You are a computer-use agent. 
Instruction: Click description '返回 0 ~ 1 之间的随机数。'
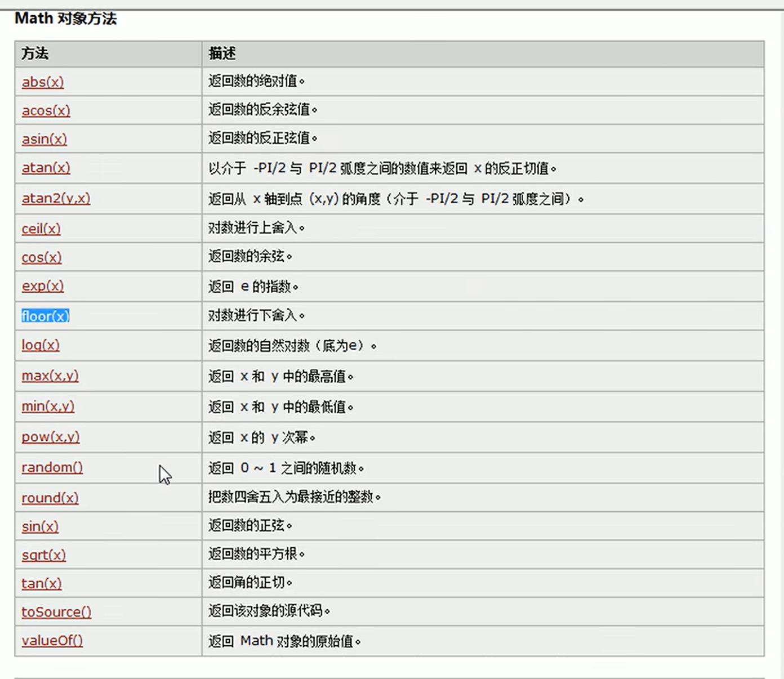(x=286, y=468)
